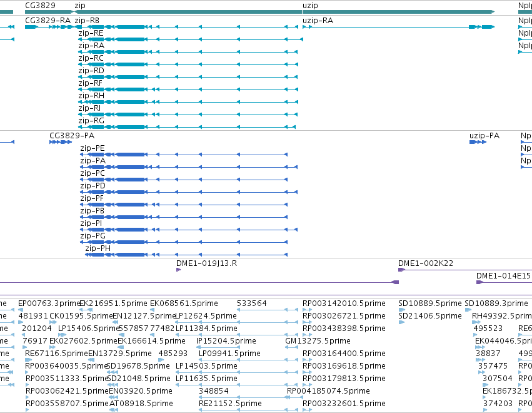The image size is (532, 413).
Task: Click the zip gene label
Action: [x=80, y=6]
